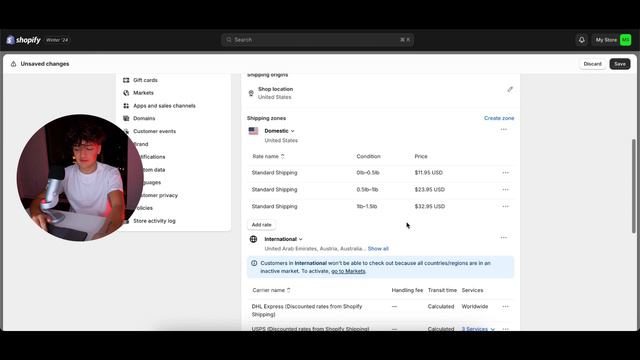Open the My Store account avatar
Screen dimensions: 640x360
(625, 40)
